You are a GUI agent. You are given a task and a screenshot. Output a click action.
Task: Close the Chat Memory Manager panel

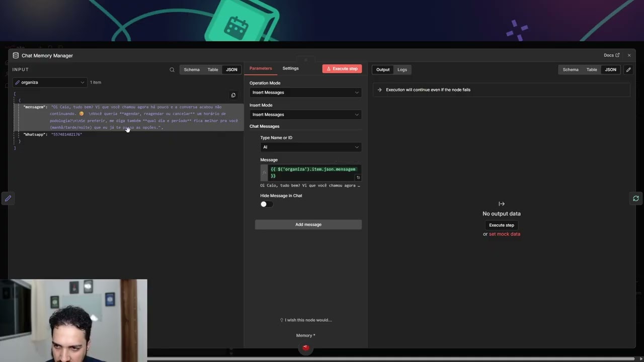click(629, 55)
